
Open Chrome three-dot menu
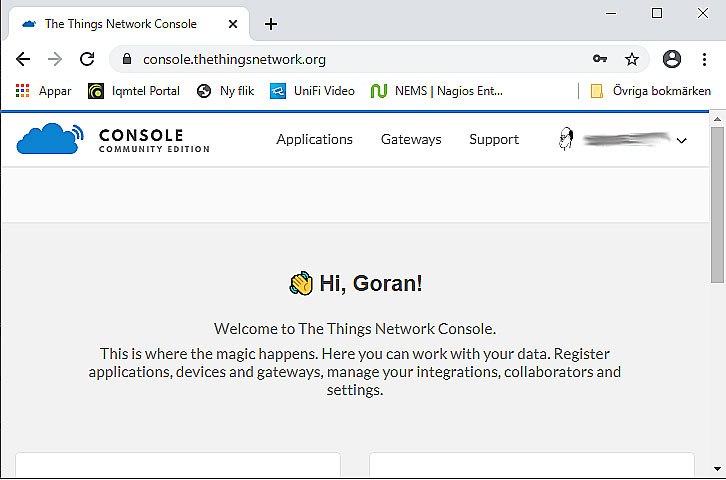703,59
